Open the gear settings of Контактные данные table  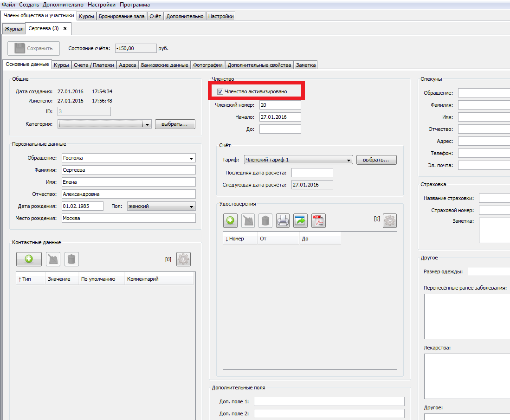183,259
